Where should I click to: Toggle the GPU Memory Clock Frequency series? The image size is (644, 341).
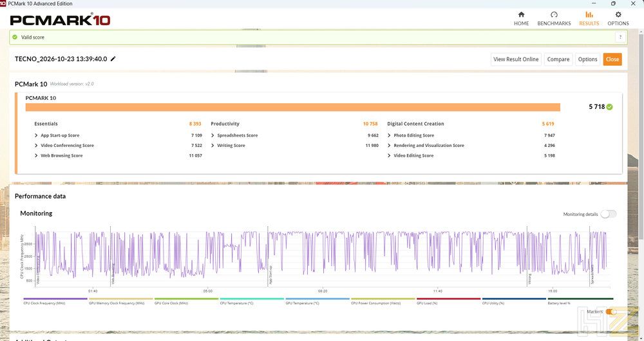coord(120,301)
